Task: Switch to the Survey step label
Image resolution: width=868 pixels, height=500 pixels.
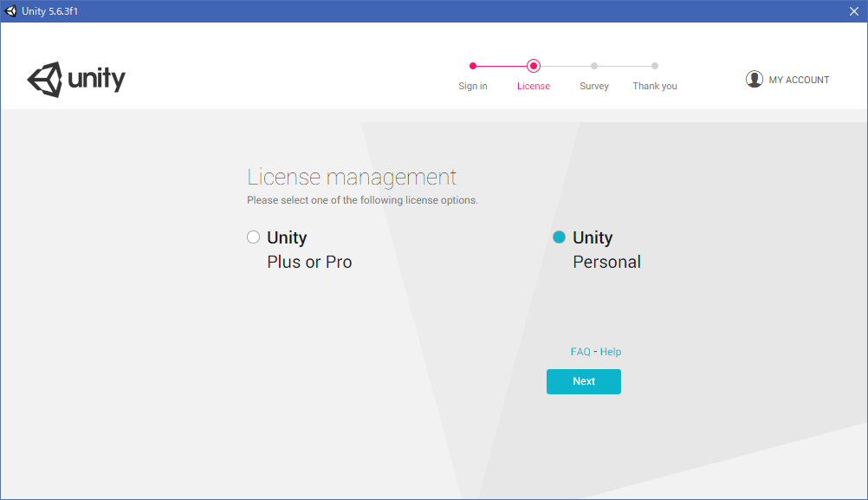Action: point(594,86)
